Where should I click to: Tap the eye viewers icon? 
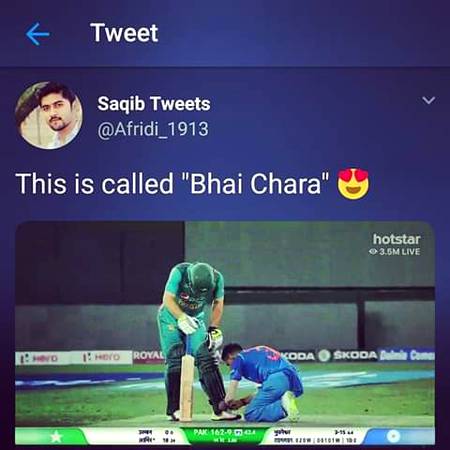pyautogui.click(x=373, y=252)
